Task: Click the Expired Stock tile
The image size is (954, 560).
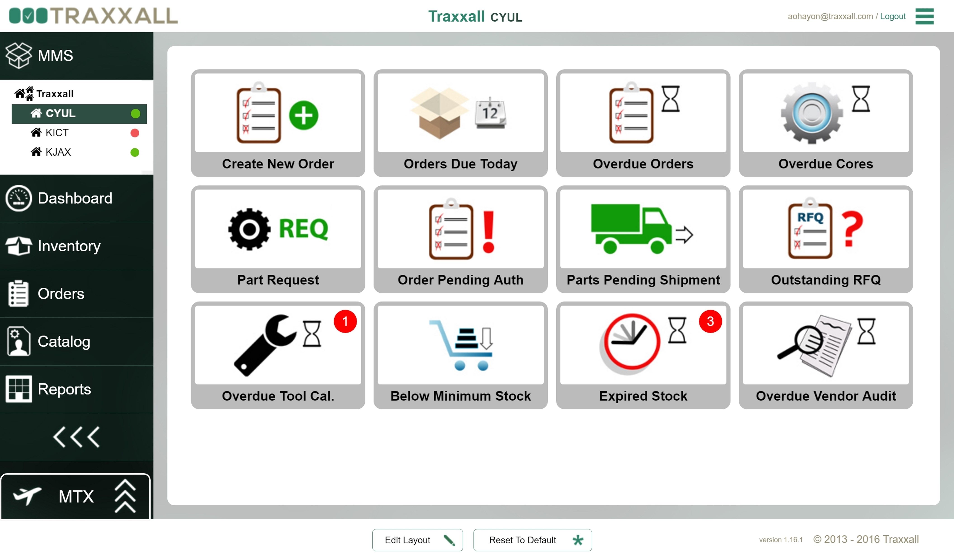Action: coord(643,355)
